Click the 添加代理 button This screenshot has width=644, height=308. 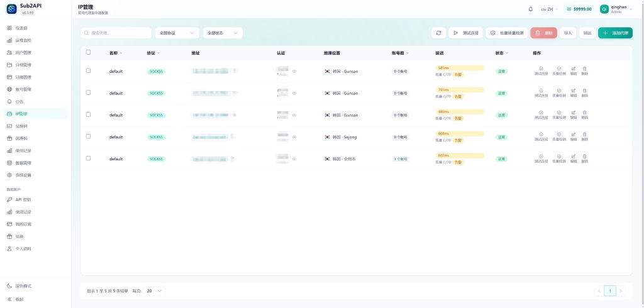coord(614,33)
